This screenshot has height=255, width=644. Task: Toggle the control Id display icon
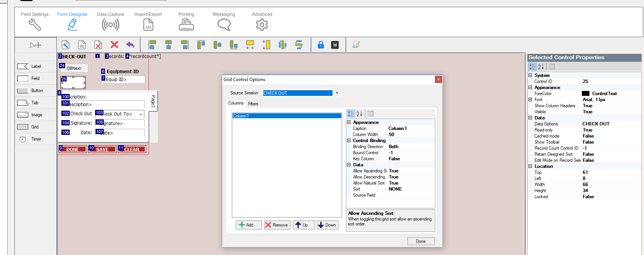tap(335, 45)
